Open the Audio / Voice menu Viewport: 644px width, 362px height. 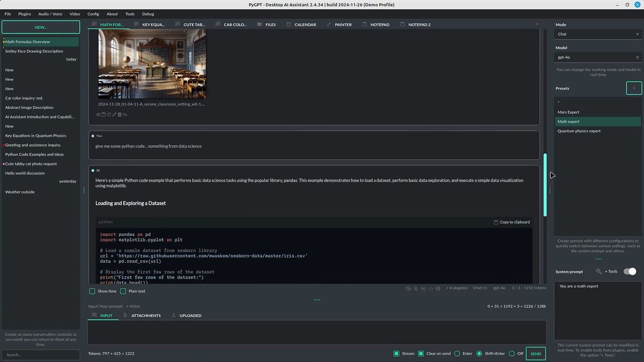coord(50,14)
